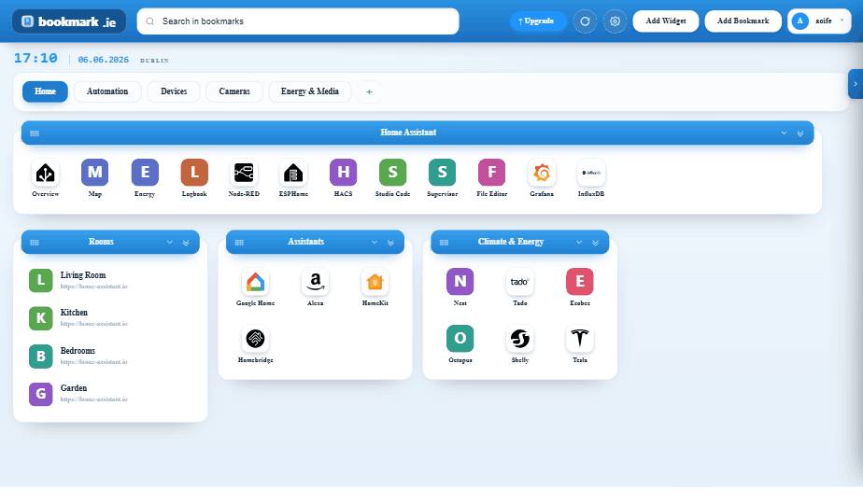The height and width of the screenshot is (504, 863).
Task: Open the Climate & Energy single-chevron menu
Action: [x=579, y=242]
